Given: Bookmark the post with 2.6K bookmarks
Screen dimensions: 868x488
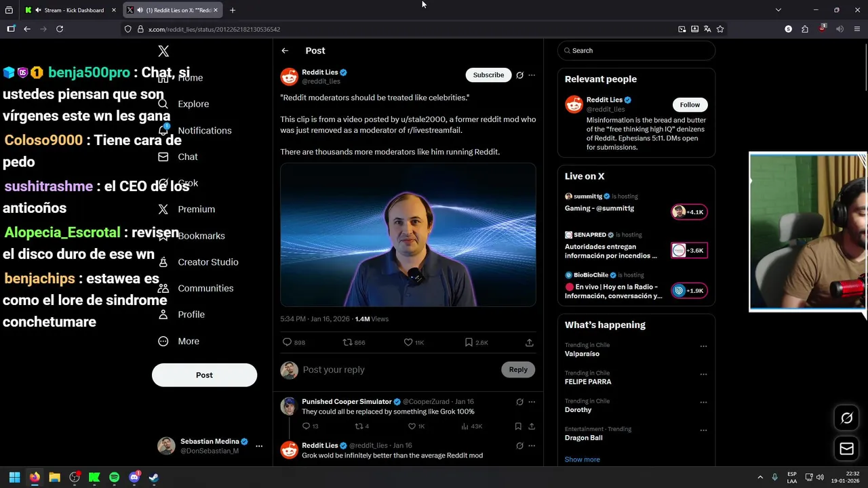Looking at the screenshot, I should click(x=476, y=342).
